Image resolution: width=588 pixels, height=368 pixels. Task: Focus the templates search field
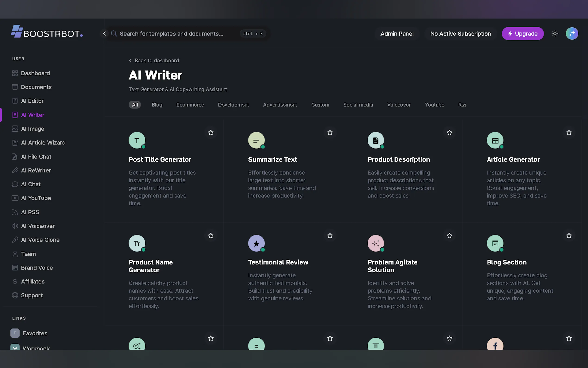click(171, 34)
